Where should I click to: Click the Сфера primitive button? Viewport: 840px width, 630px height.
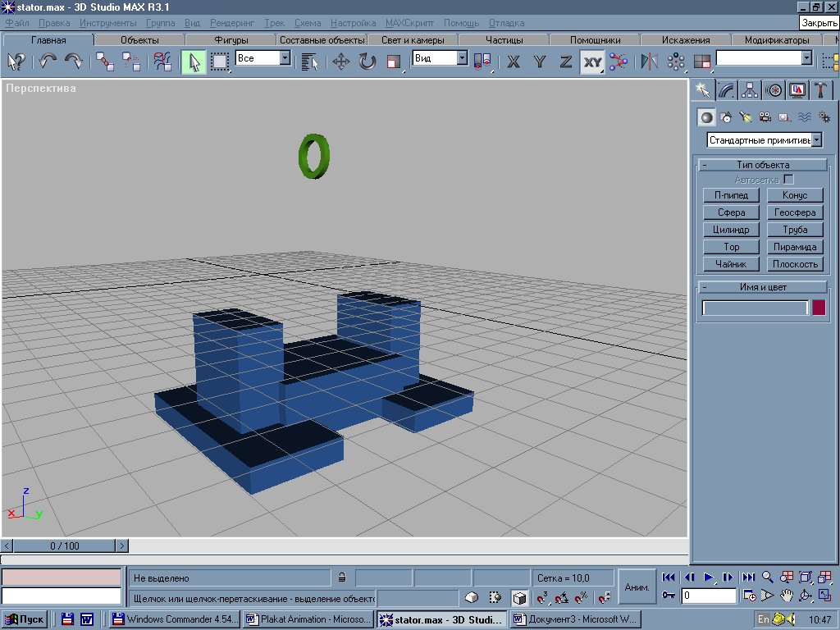(731, 212)
